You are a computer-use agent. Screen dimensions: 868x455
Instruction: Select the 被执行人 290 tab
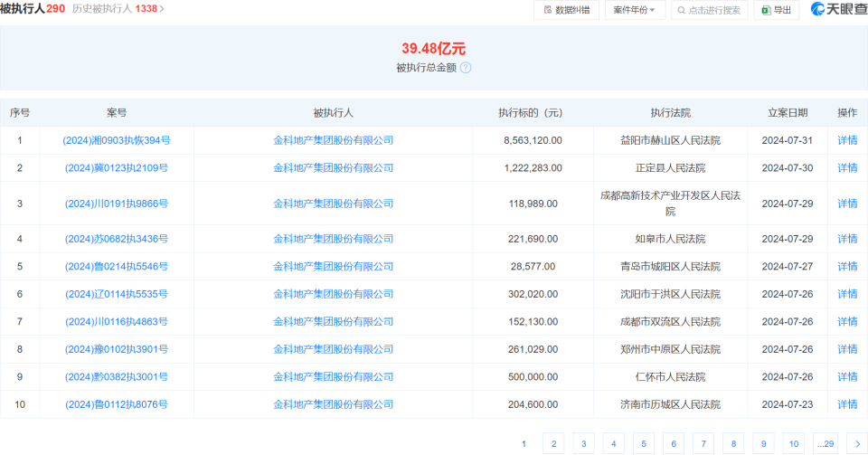pos(33,9)
